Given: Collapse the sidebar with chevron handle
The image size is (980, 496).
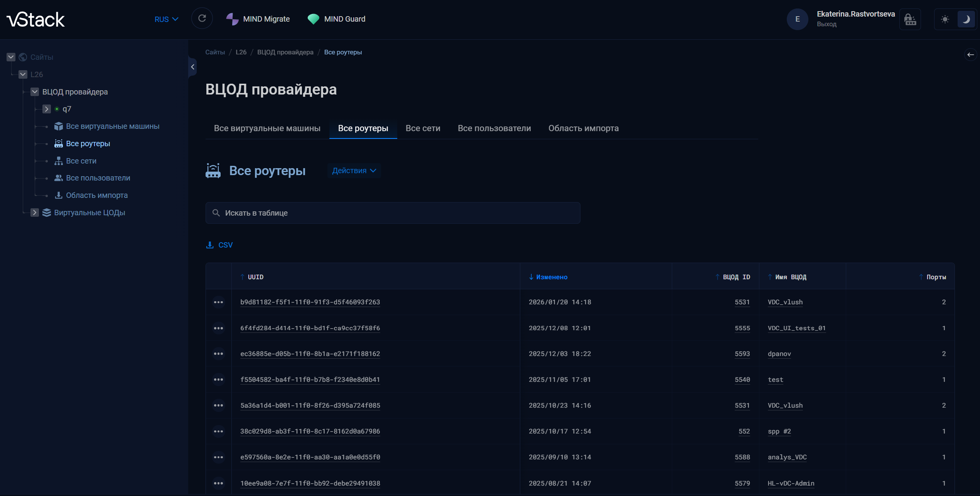Looking at the screenshot, I should click(x=192, y=67).
